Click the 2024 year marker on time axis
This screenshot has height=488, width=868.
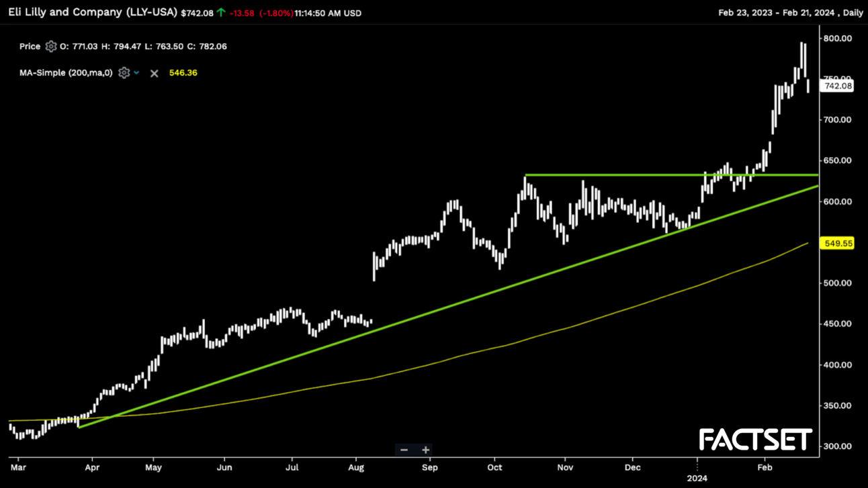click(697, 479)
